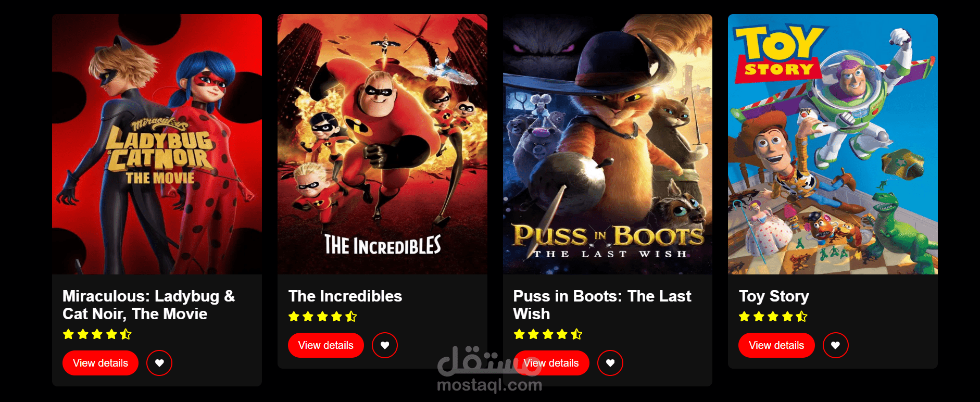Screen dimensions: 980x402
Task: View details of The Incredibles
Action: [326, 345]
